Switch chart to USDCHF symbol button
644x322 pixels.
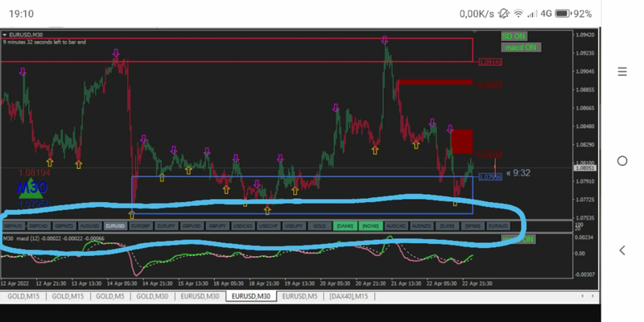268,226
